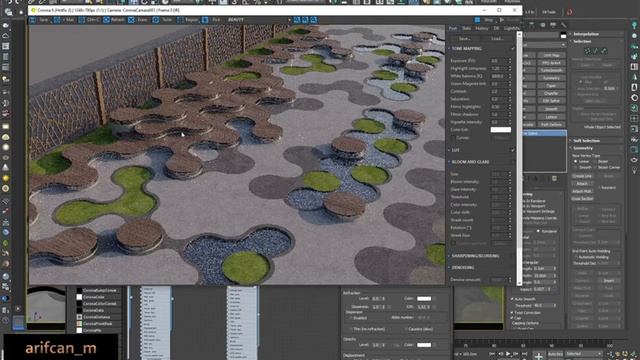Click the Highlight compress value field

tap(498, 68)
